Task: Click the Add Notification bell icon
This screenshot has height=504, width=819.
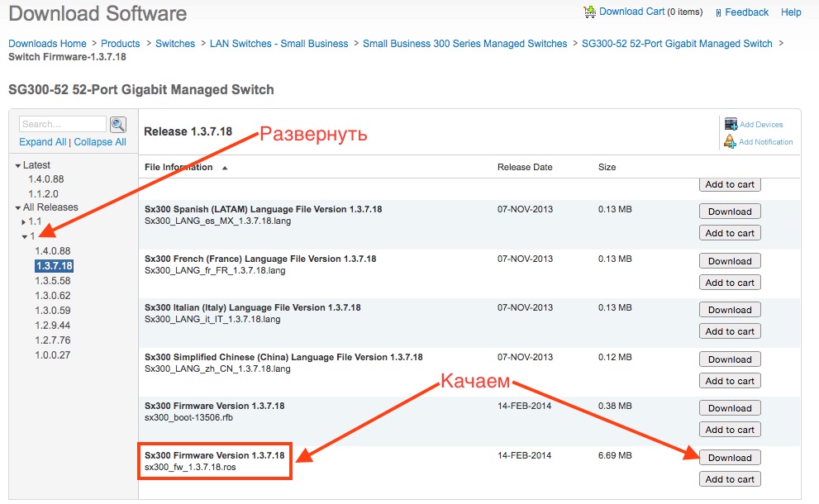Action: point(730,141)
